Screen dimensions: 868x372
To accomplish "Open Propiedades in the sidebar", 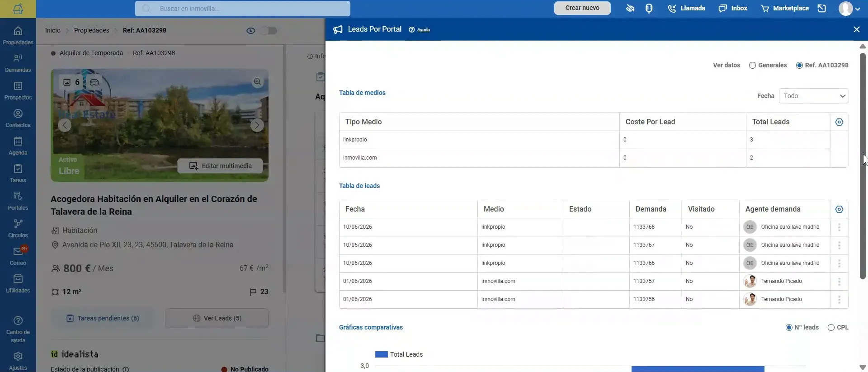I will 18,36.
